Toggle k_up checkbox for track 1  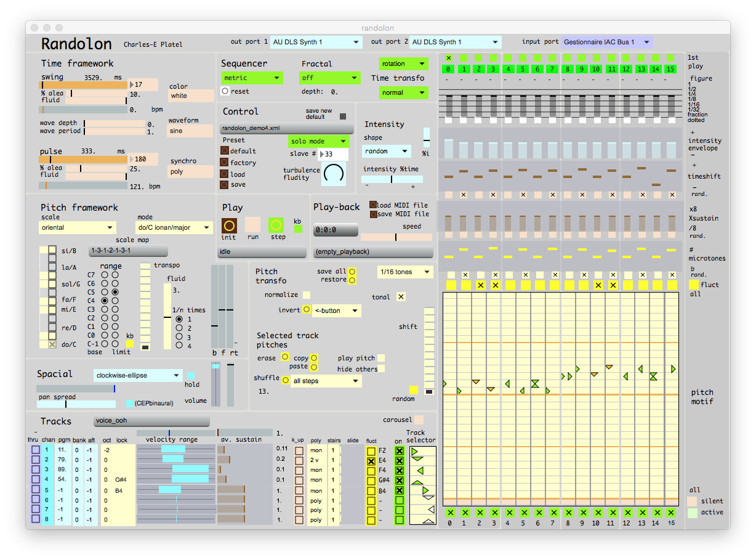(299, 451)
